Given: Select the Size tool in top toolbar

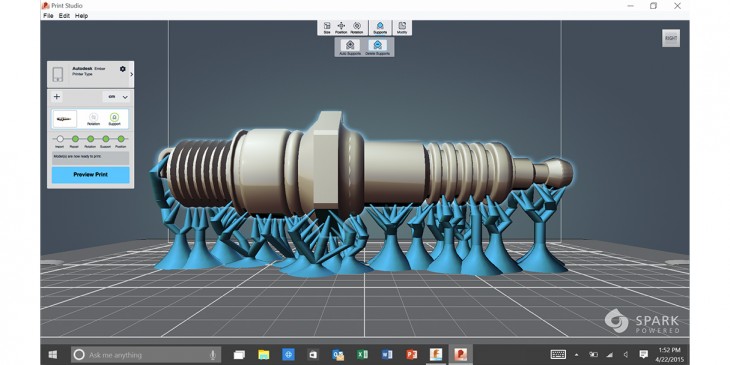Looking at the screenshot, I should tap(327, 28).
